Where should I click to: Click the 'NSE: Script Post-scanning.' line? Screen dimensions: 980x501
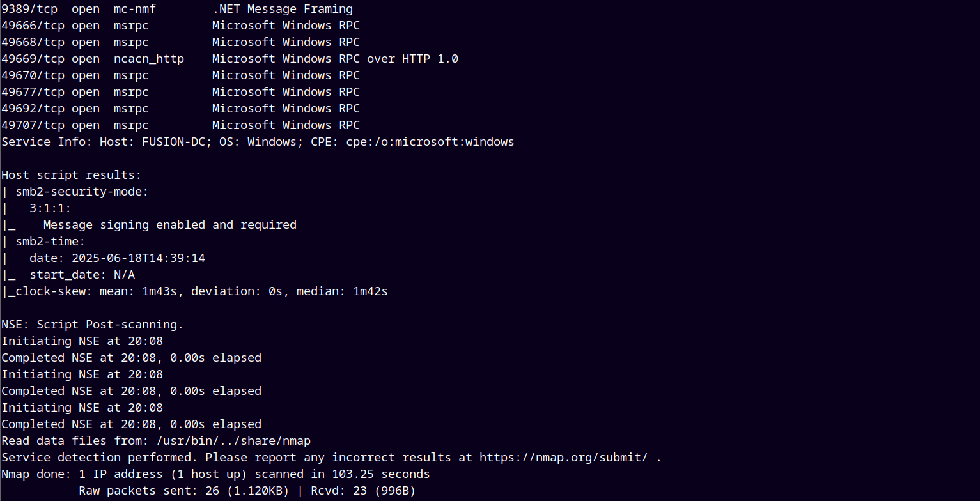(x=93, y=325)
